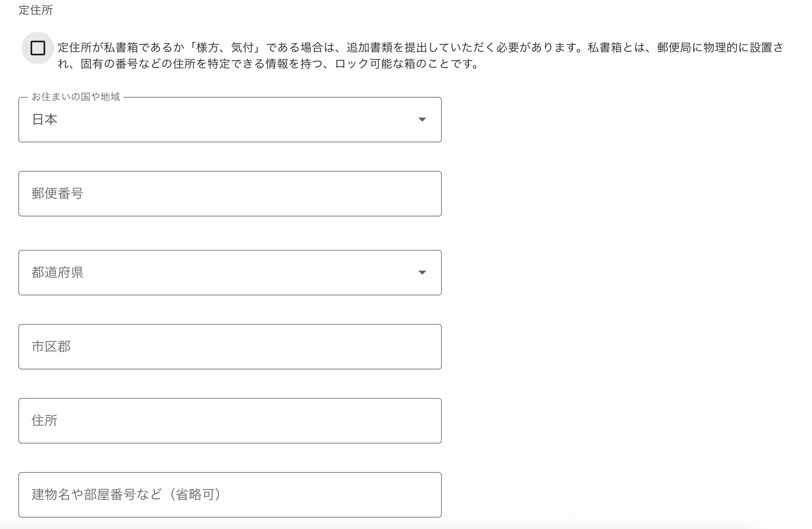This screenshot has width=812, height=529.
Task: Focus the 建物名や部屋番号など (省略可) field
Action: click(x=230, y=495)
